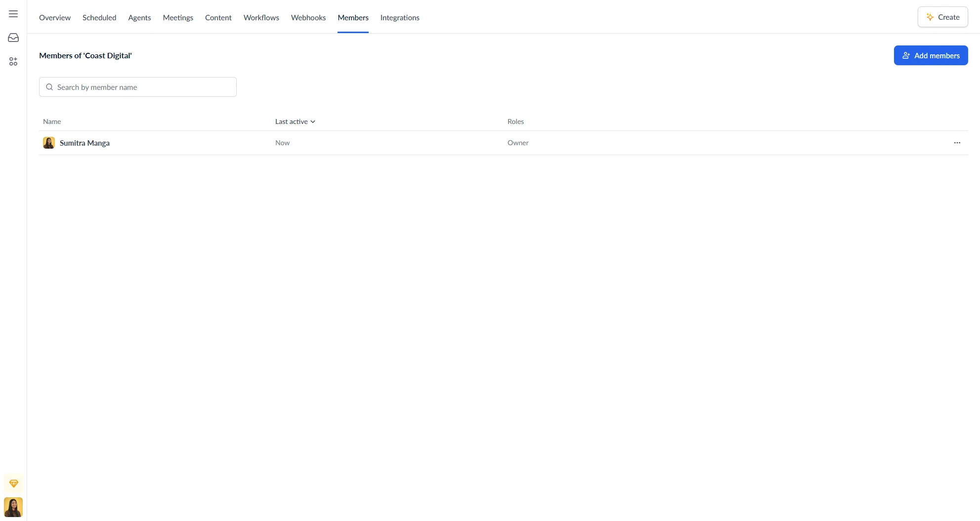Open the hamburger navigation menu
Image resolution: width=980 pixels, height=521 pixels.
coord(13,13)
